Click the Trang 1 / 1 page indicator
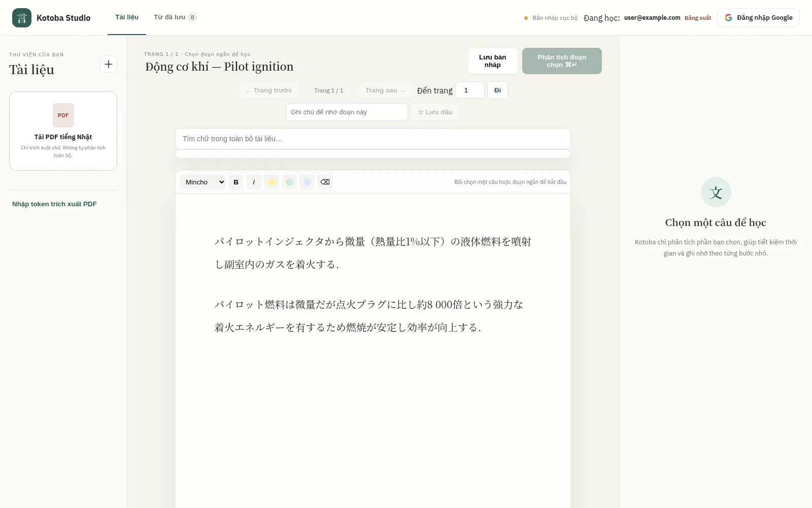 [x=328, y=90]
